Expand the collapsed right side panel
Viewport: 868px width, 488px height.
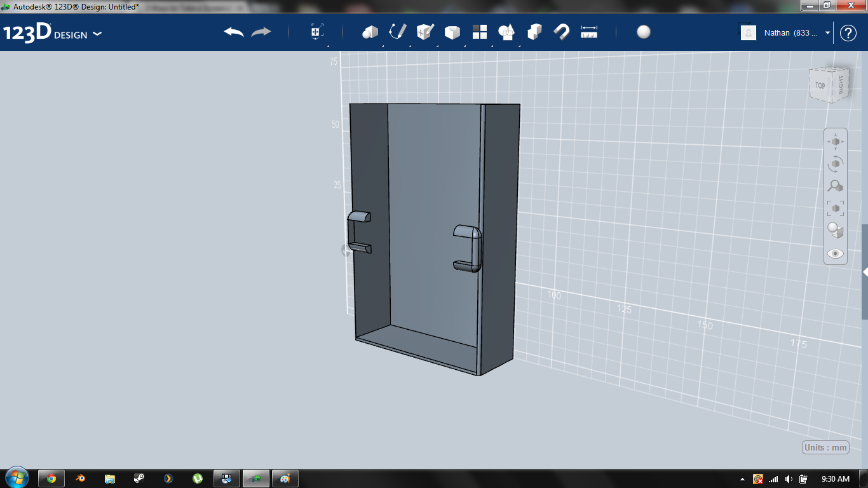pos(865,272)
